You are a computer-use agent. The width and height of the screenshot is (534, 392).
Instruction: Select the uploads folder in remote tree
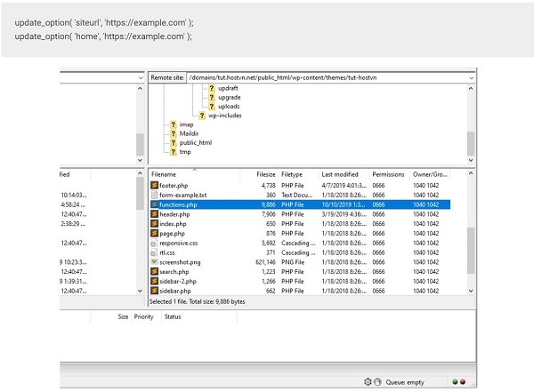pos(229,106)
